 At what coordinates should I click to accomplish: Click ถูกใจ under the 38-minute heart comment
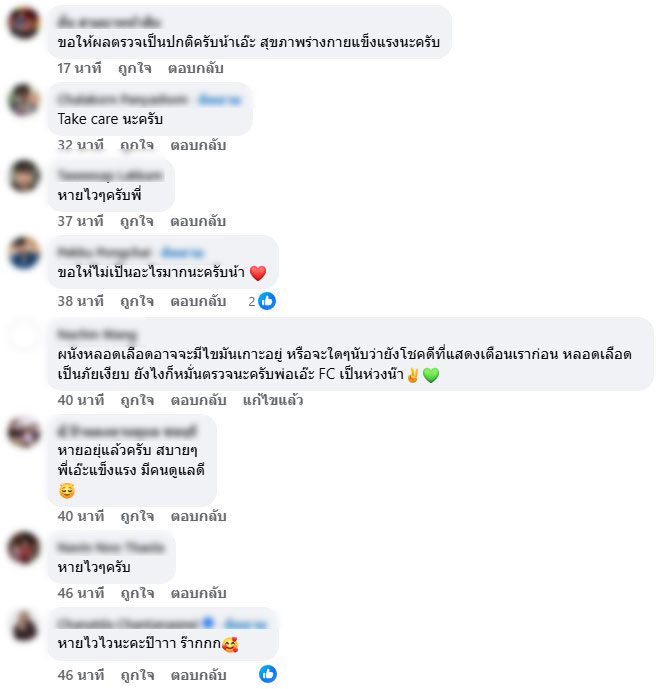[137, 301]
